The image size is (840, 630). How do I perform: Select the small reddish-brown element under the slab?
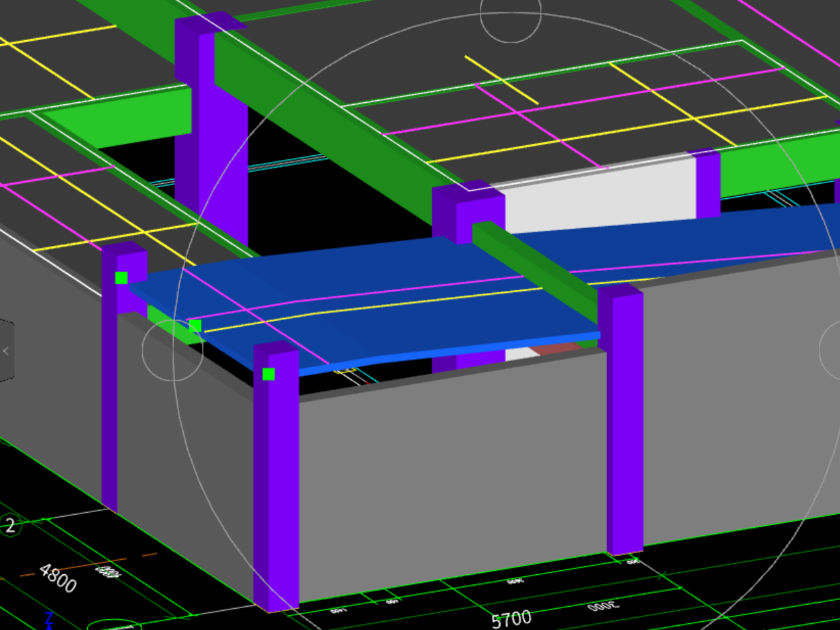coord(555,349)
